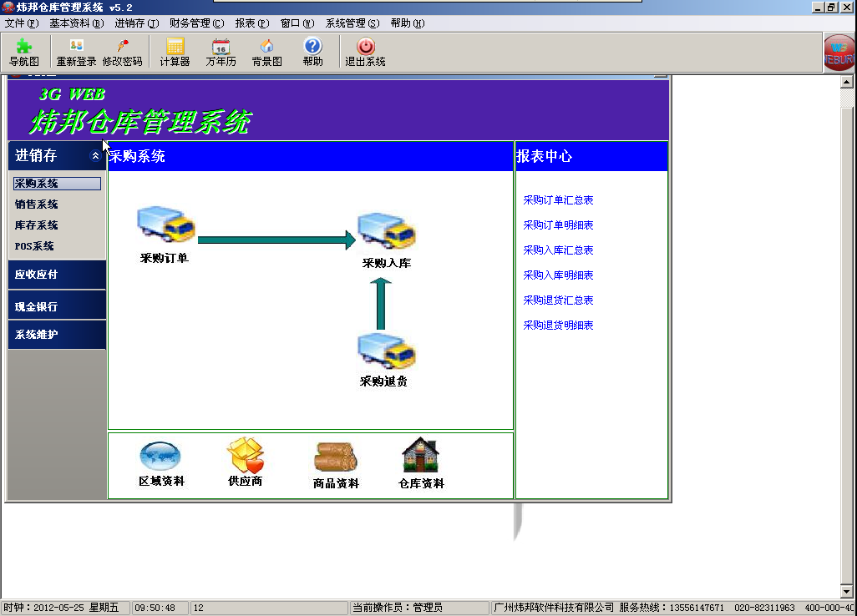Click the 重新登录 re-login toolbar icon

pos(76,53)
